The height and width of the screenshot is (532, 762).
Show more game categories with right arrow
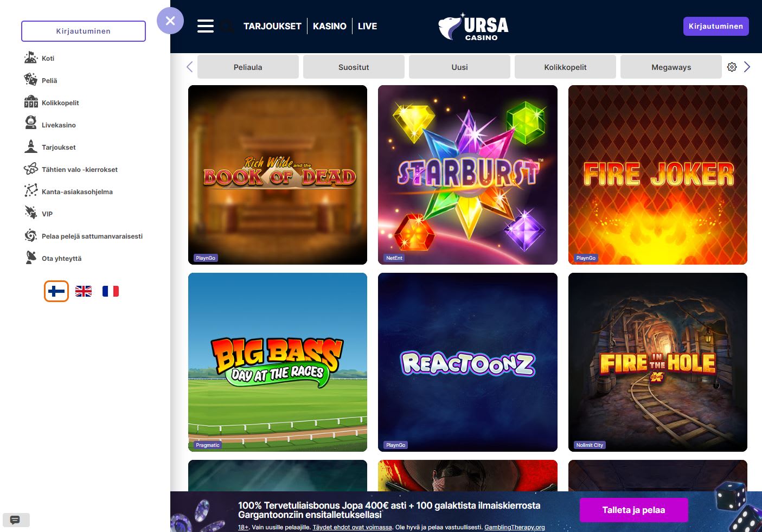click(x=747, y=67)
